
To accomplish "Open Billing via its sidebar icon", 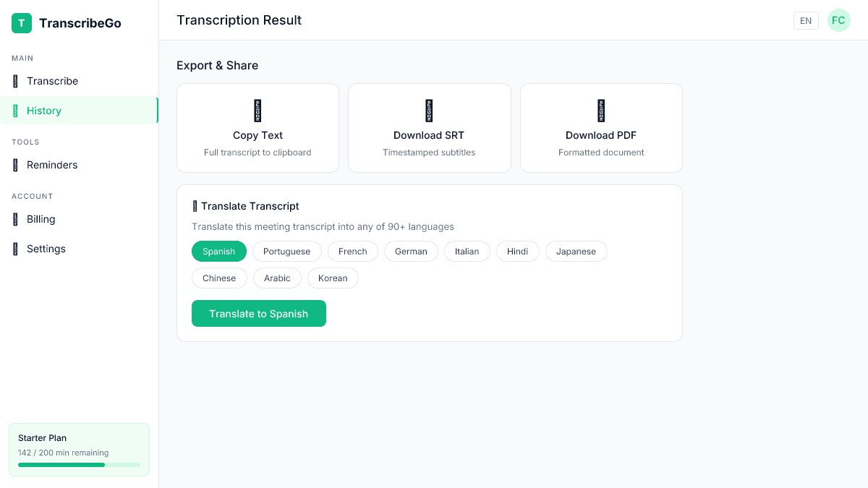I will [16, 219].
